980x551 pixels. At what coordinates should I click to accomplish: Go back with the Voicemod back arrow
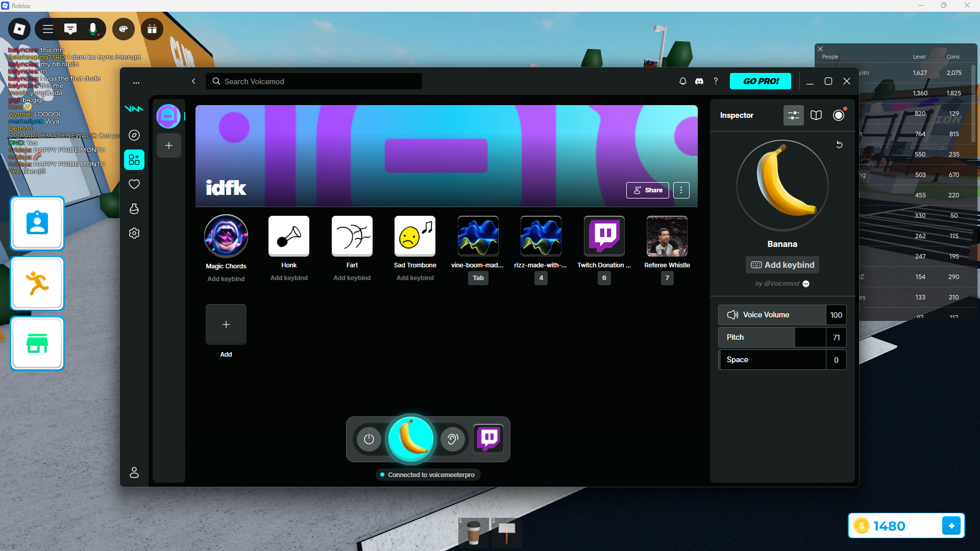(193, 81)
